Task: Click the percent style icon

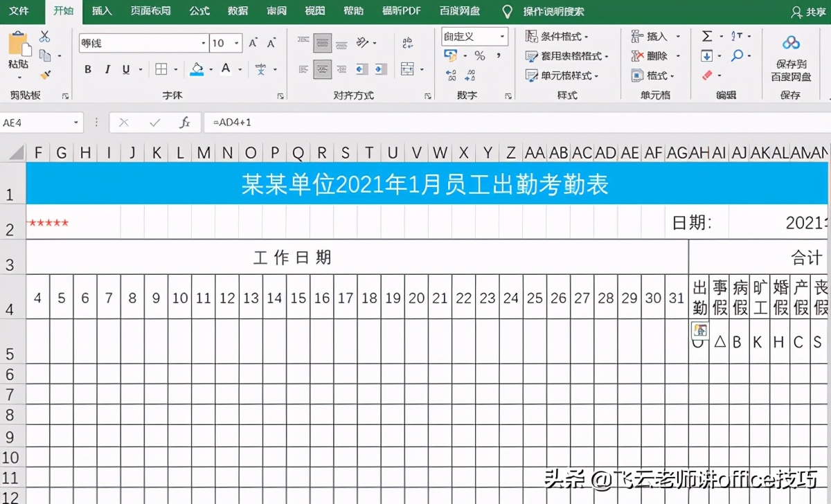Action: [481, 55]
